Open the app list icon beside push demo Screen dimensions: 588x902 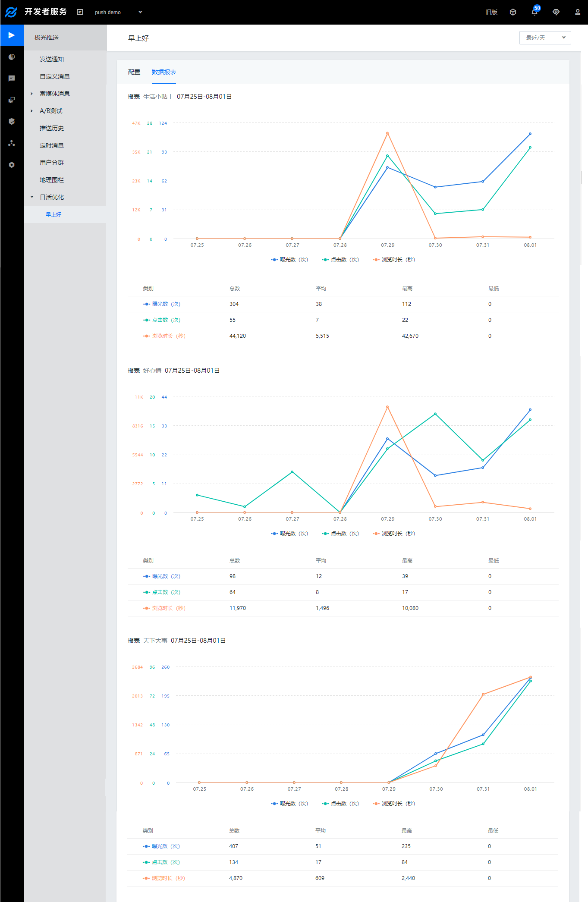pos(80,12)
